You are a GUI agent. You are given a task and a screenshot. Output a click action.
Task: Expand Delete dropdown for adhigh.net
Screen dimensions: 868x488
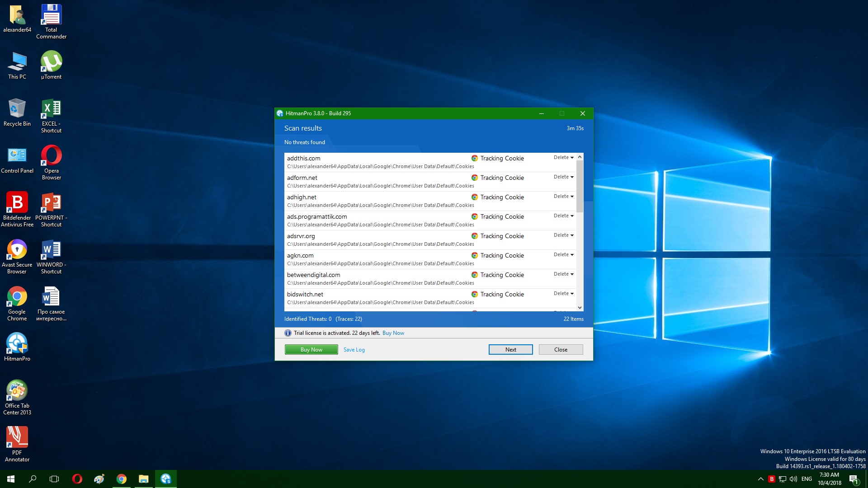tap(564, 197)
